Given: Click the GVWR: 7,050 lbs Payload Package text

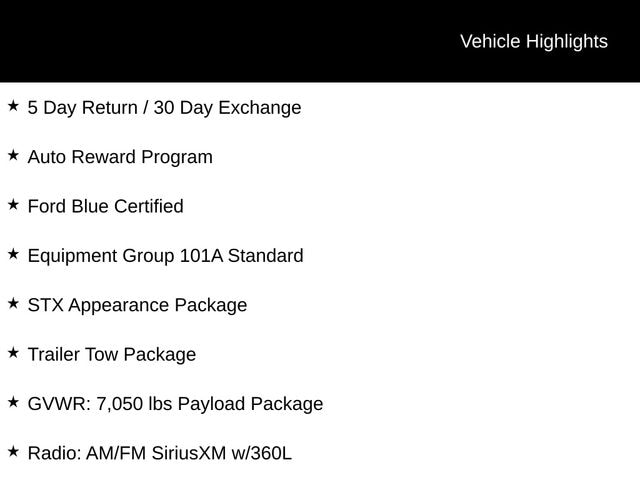Looking at the screenshot, I should coord(176,404).
